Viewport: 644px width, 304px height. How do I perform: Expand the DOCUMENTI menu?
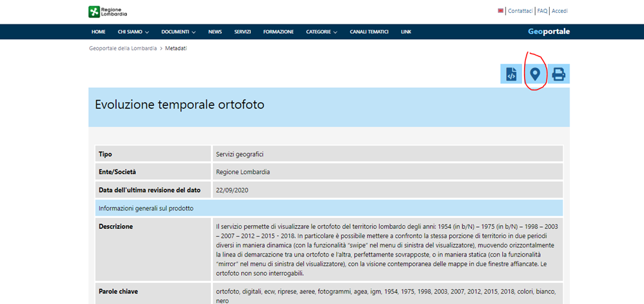pyautogui.click(x=178, y=31)
